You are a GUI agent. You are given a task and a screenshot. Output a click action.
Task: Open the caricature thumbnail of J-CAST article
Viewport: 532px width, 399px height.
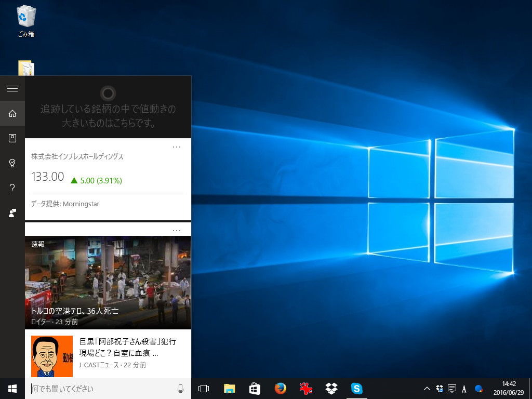52,356
